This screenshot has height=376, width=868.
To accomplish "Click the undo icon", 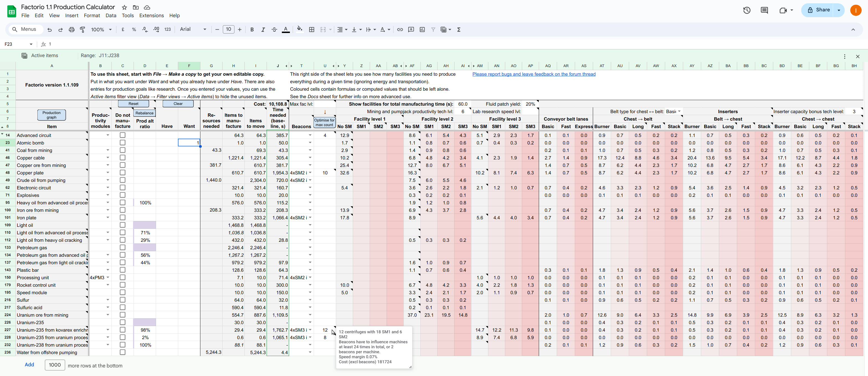I will tap(50, 30).
